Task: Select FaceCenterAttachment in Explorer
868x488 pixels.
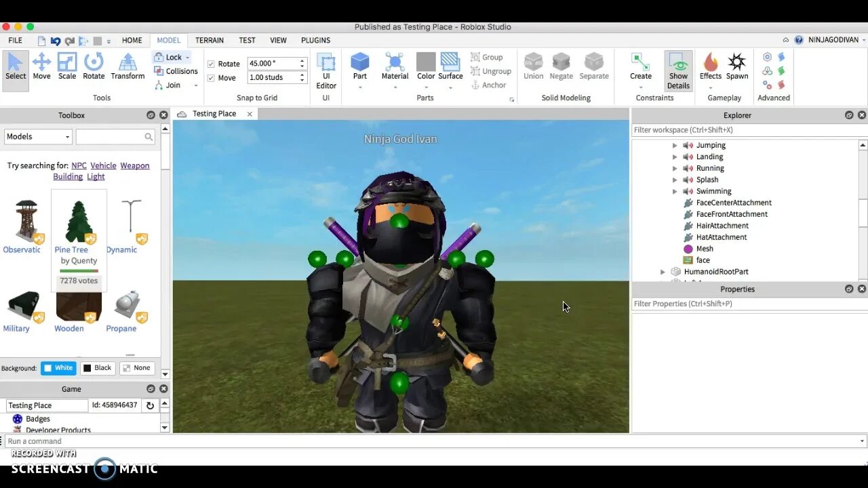Action: [733, 203]
